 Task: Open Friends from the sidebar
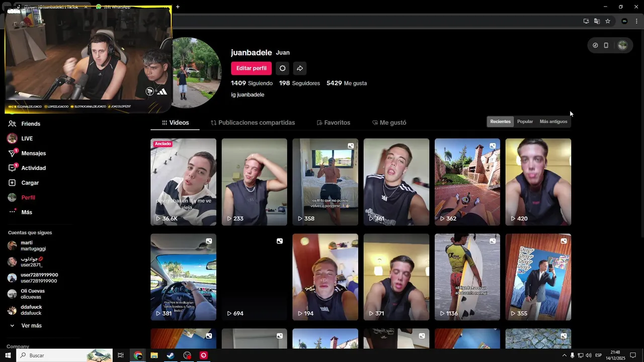pos(31,124)
